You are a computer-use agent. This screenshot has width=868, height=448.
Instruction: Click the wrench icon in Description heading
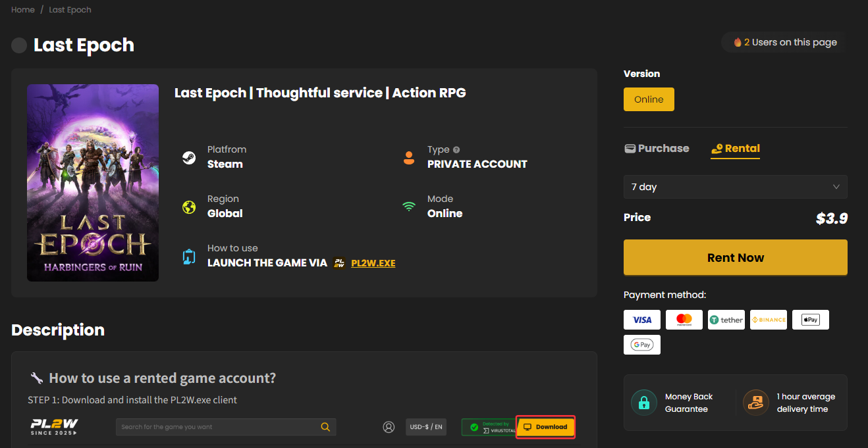pyautogui.click(x=37, y=378)
